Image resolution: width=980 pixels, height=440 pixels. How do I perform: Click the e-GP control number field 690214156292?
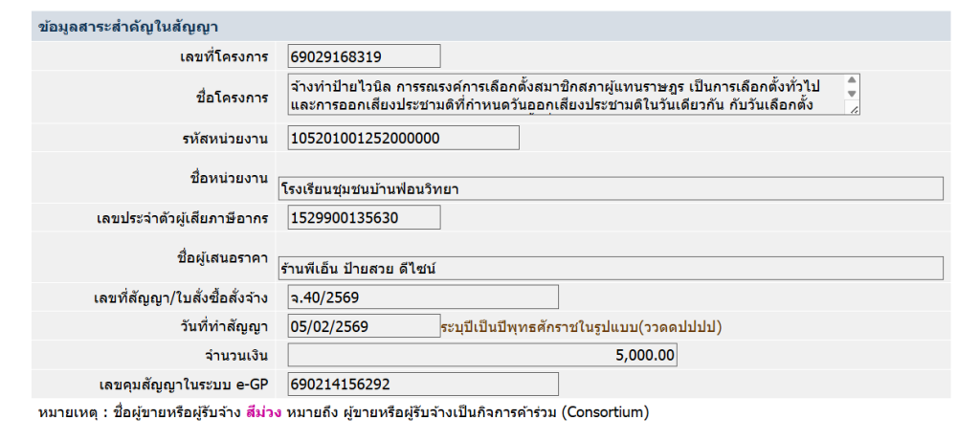(x=423, y=385)
